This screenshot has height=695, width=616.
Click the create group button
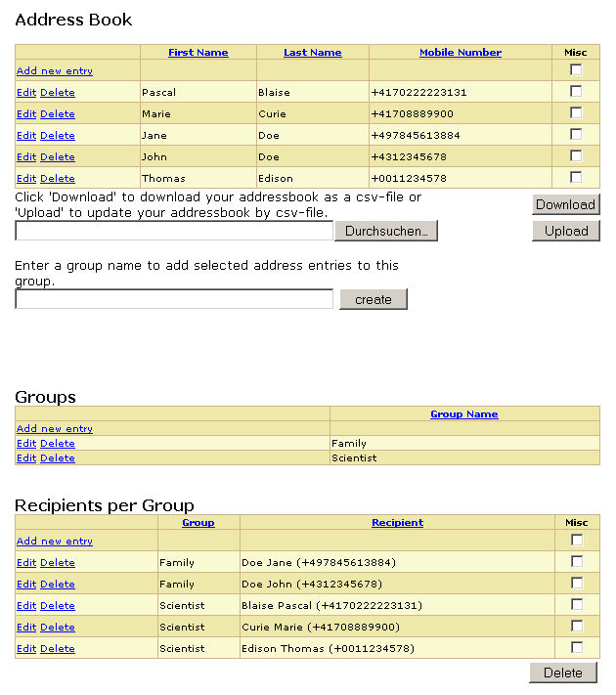point(373,300)
